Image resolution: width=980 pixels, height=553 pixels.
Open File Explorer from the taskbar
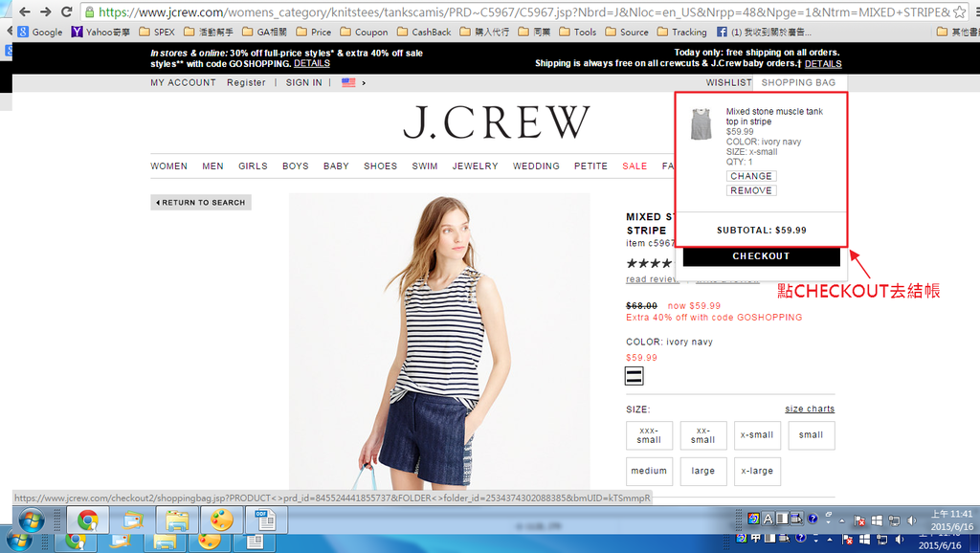point(177,520)
